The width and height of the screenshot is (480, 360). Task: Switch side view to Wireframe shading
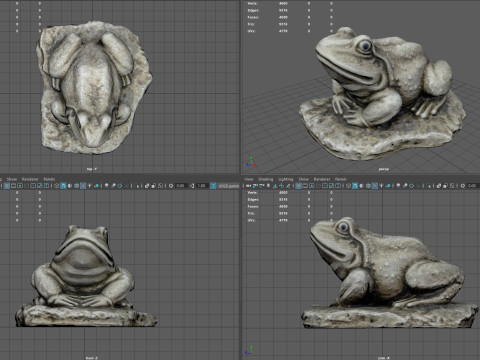point(348,186)
